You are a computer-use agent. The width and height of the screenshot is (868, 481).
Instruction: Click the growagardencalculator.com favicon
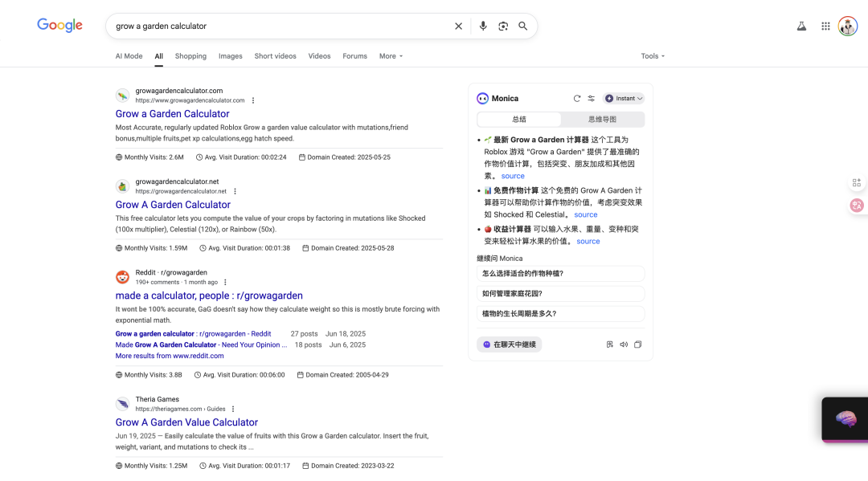point(122,96)
